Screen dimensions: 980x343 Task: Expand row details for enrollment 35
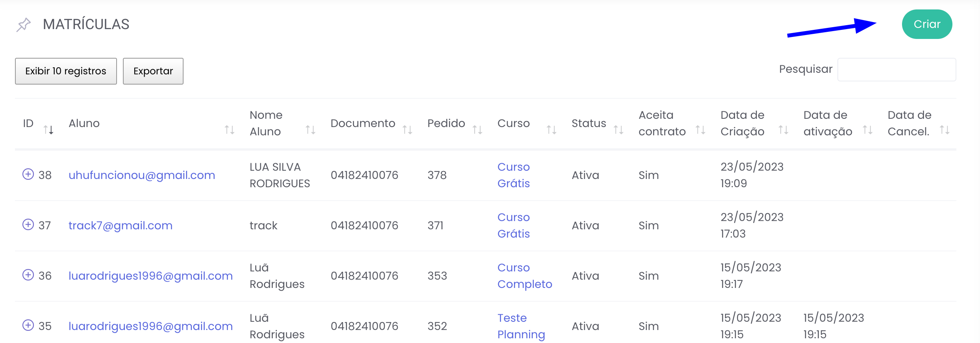(x=28, y=325)
